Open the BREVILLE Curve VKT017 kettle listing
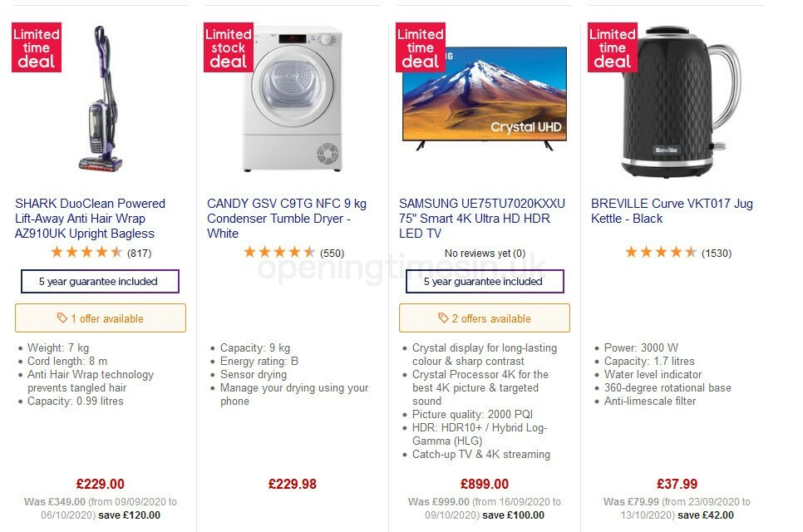Viewport: 803px width, 532px height. pyautogui.click(x=670, y=211)
